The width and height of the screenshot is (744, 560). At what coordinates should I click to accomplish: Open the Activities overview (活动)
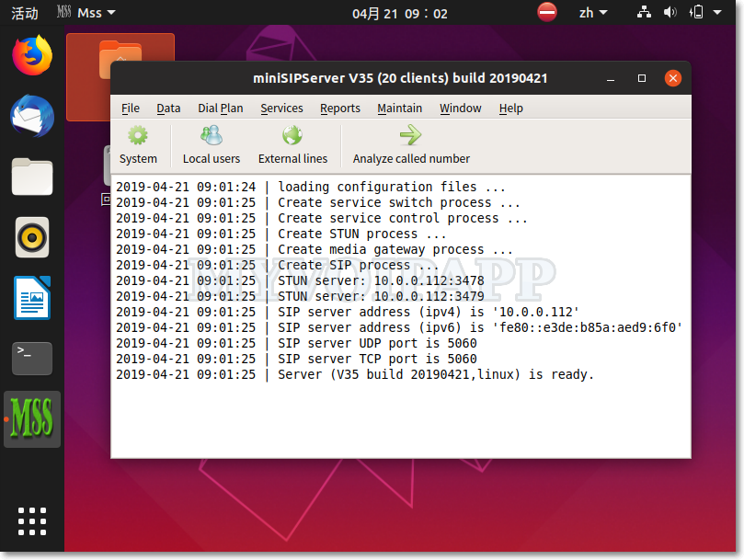tap(25, 13)
